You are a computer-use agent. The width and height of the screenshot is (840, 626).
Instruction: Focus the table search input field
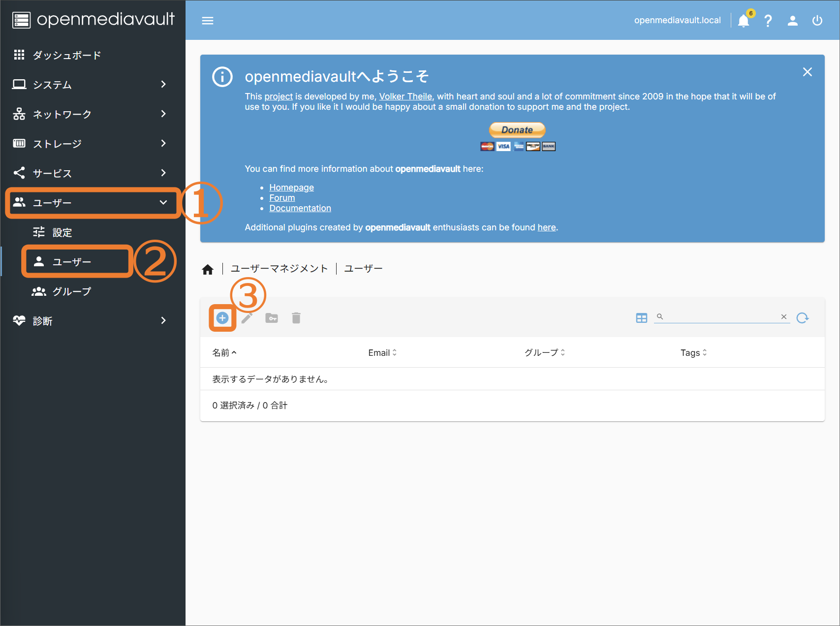pos(721,317)
